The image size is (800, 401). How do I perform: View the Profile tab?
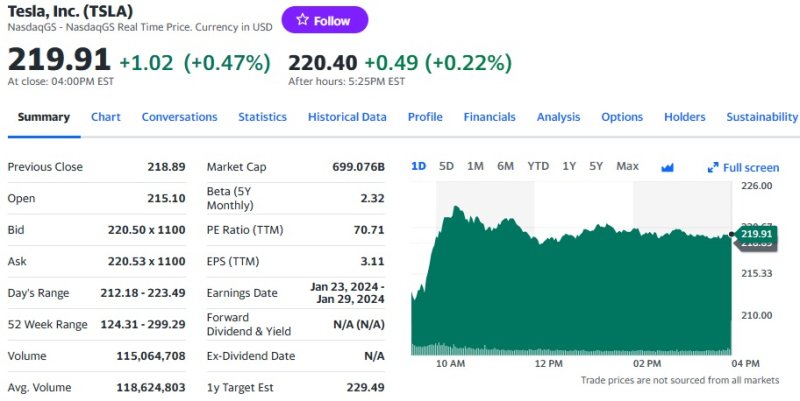point(425,117)
